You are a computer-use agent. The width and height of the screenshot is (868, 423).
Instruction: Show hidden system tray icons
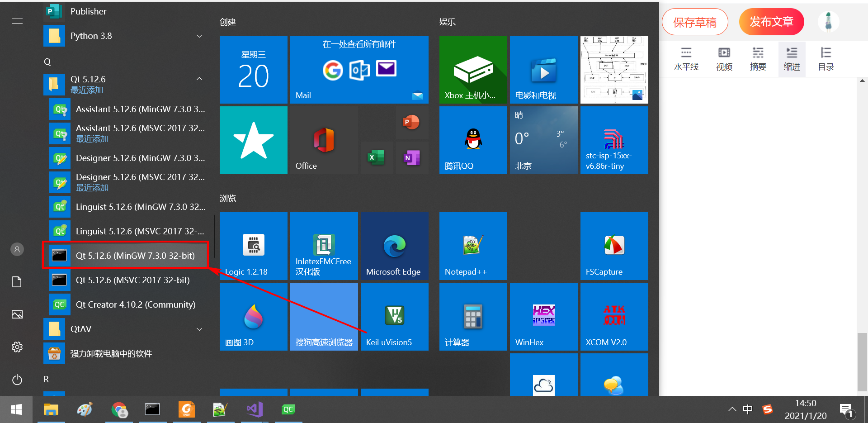click(732, 409)
